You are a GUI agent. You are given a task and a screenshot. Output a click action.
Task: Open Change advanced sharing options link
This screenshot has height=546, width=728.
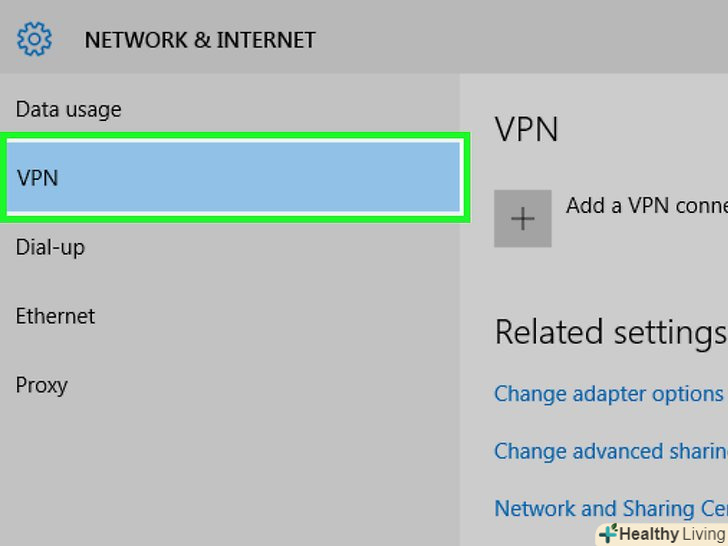pyautogui.click(x=610, y=451)
